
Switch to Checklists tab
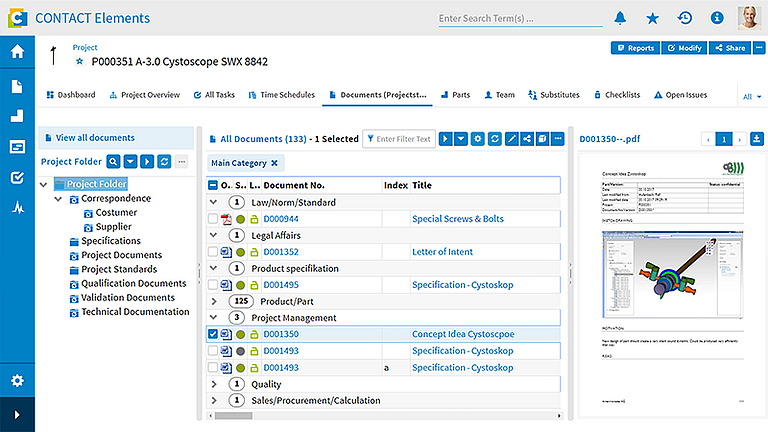pos(617,95)
